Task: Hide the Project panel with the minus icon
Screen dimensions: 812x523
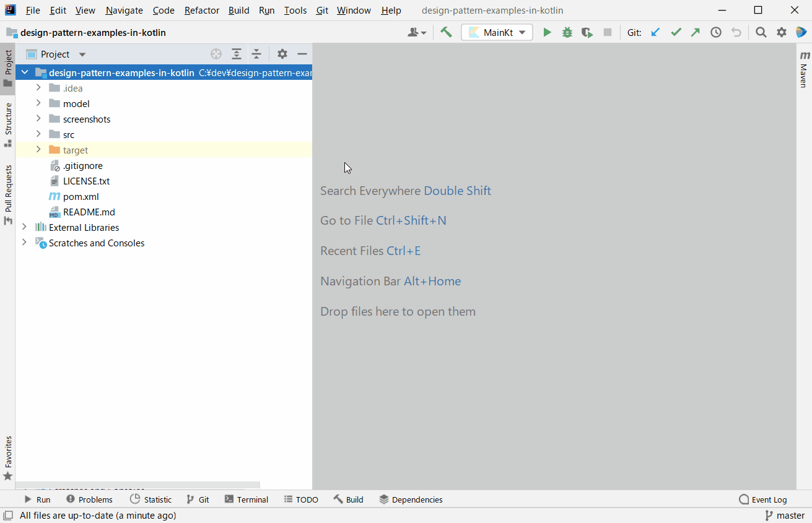Action: [x=302, y=54]
